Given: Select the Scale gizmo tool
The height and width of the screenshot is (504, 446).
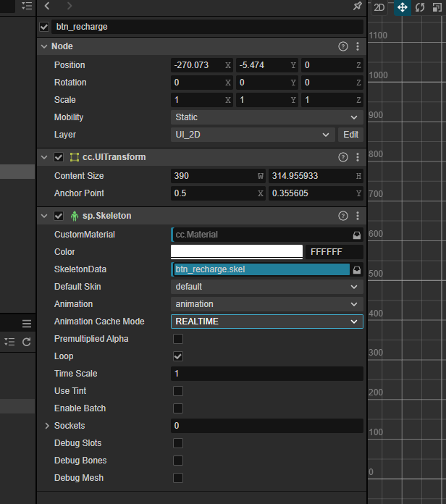Looking at the screenshot, I should 437,7.
